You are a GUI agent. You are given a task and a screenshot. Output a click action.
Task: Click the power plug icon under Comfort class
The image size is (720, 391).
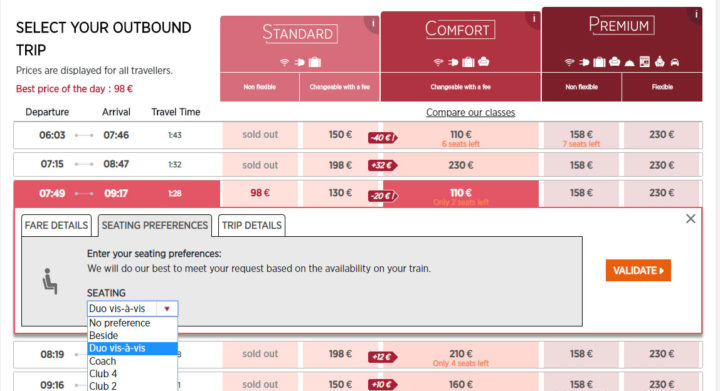453,62
